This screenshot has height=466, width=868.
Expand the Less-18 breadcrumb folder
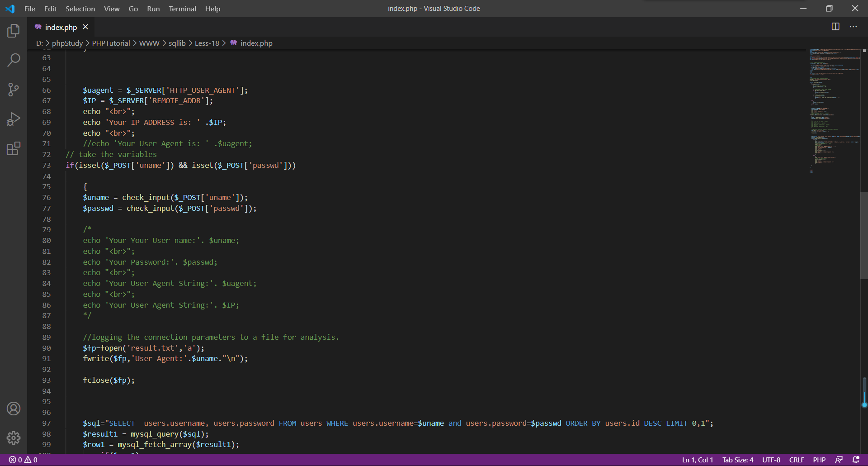click(x=207, y=43)
